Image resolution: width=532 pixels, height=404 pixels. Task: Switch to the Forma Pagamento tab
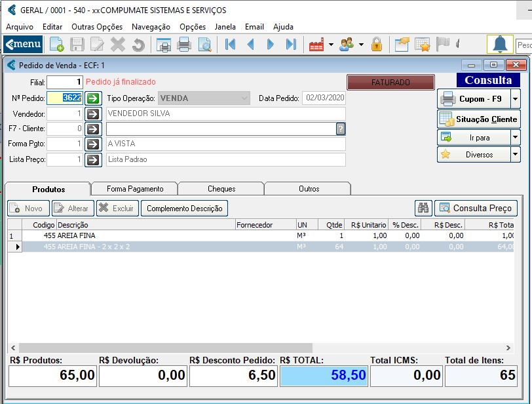coord(135,189)
